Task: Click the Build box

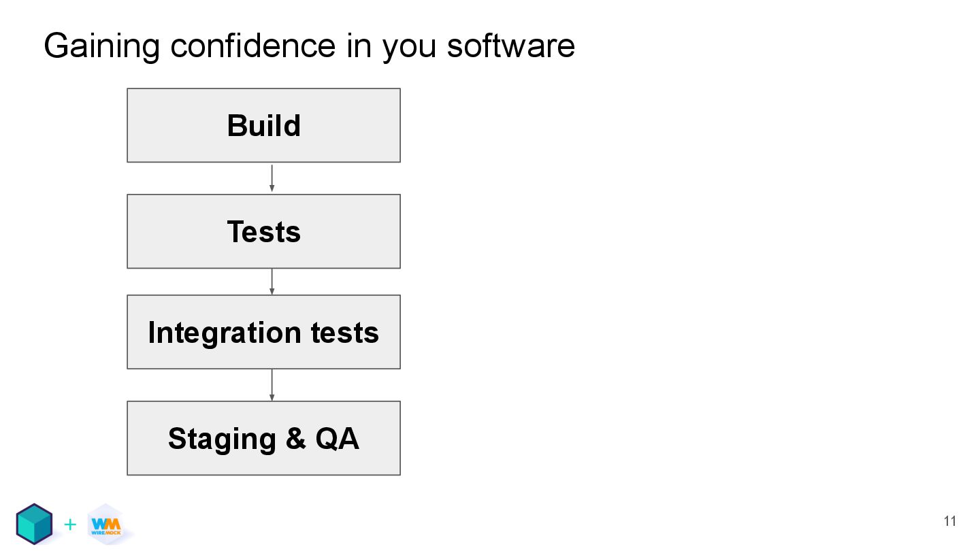Action: (263, 126)
